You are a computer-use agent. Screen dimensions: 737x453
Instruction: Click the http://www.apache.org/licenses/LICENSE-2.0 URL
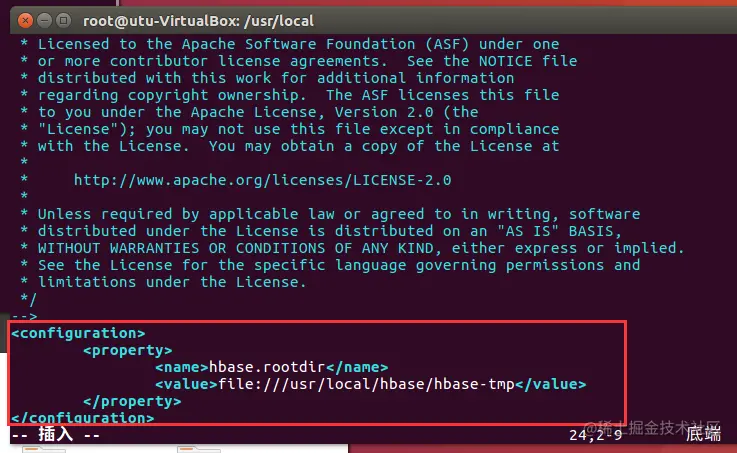coord(262,180)
